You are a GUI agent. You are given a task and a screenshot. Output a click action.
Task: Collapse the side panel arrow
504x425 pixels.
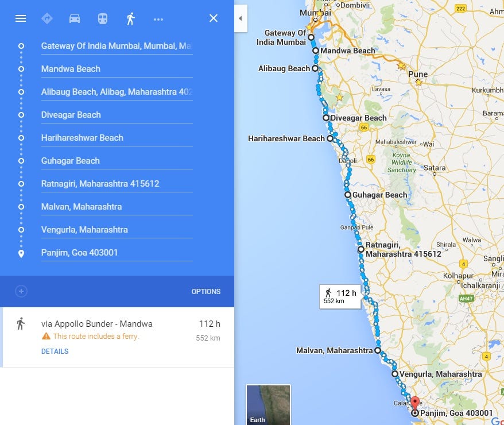241,18
